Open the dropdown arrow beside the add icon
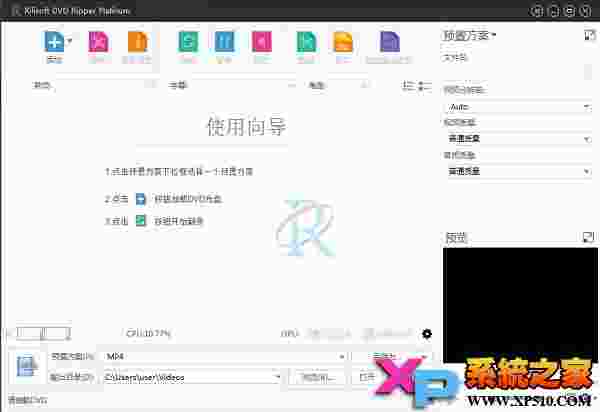This screenshot has width=600, height=412. pyautogui.click(x=70, y=41)
